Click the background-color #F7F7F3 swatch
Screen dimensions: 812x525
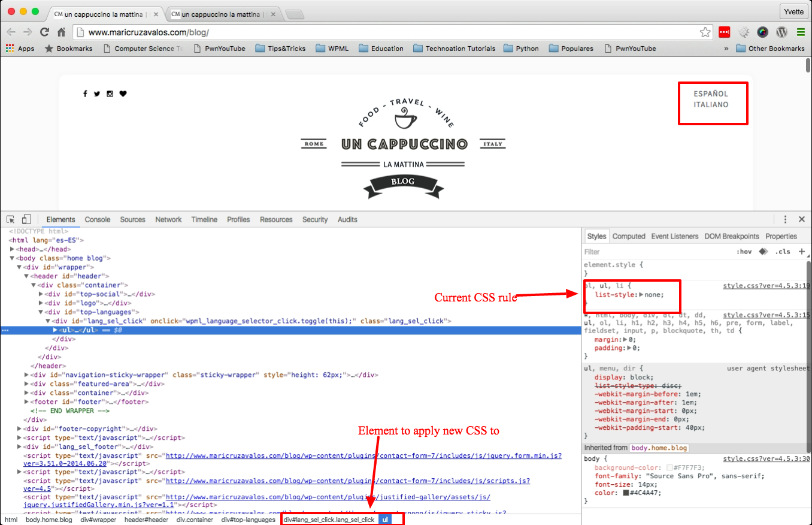point(669,468)
